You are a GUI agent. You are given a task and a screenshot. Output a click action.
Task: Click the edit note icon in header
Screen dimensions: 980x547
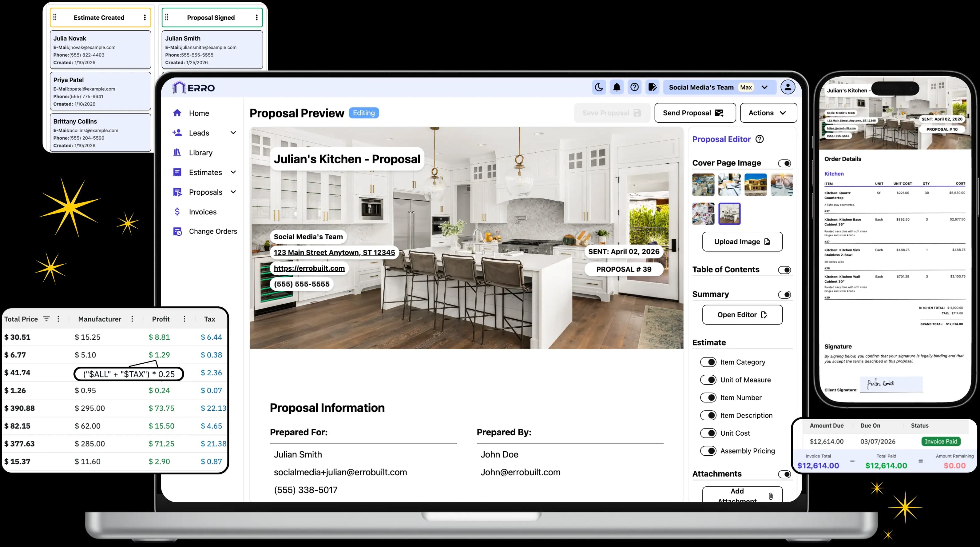[x=653, y=87]
